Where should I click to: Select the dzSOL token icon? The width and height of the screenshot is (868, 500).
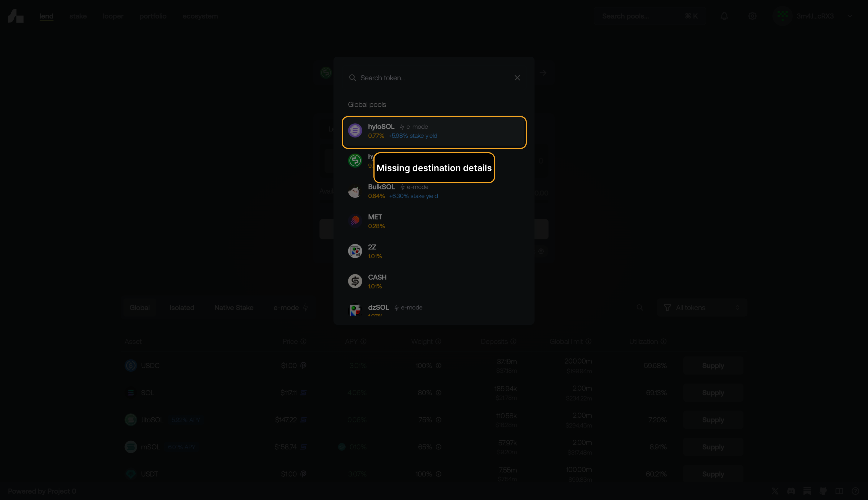pos(355,310)
